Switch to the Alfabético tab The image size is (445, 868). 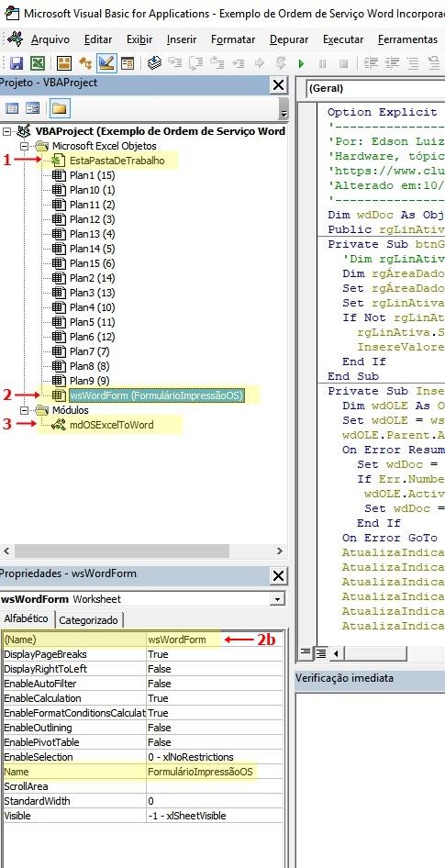click(x=26, y=619)
